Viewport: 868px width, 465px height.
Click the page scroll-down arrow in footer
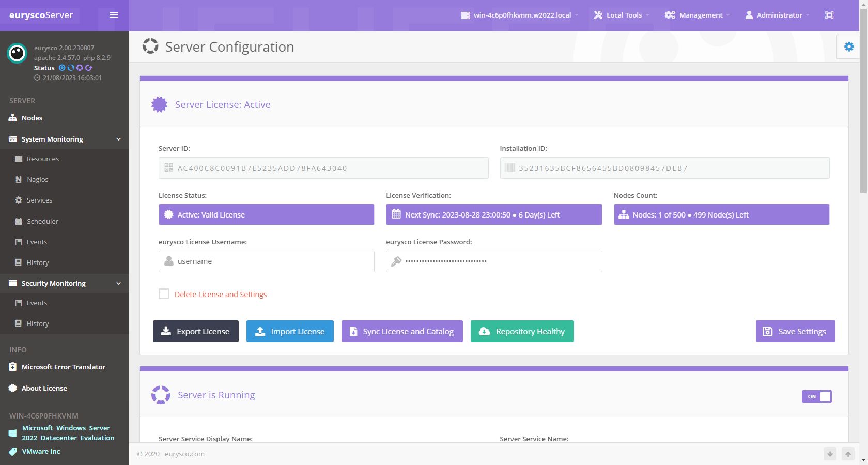click(x=830, y=454)
